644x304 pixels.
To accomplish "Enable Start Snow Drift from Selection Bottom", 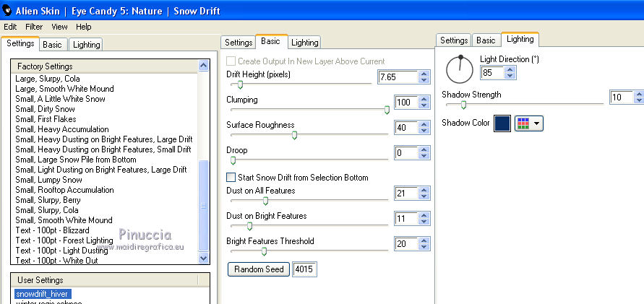I will point(231,177).
